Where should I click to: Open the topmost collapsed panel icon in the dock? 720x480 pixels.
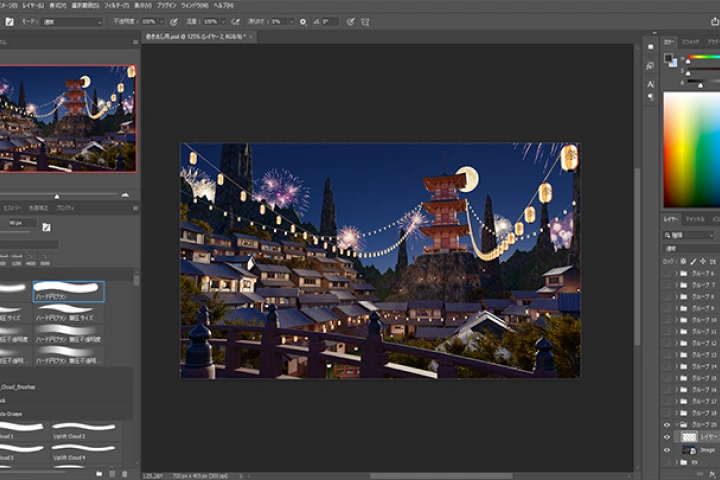tap(650, 47)
